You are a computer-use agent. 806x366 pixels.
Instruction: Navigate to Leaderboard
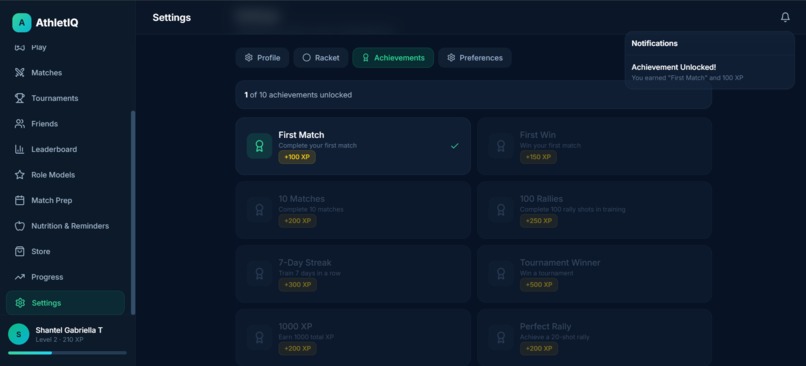coord(65,150)
